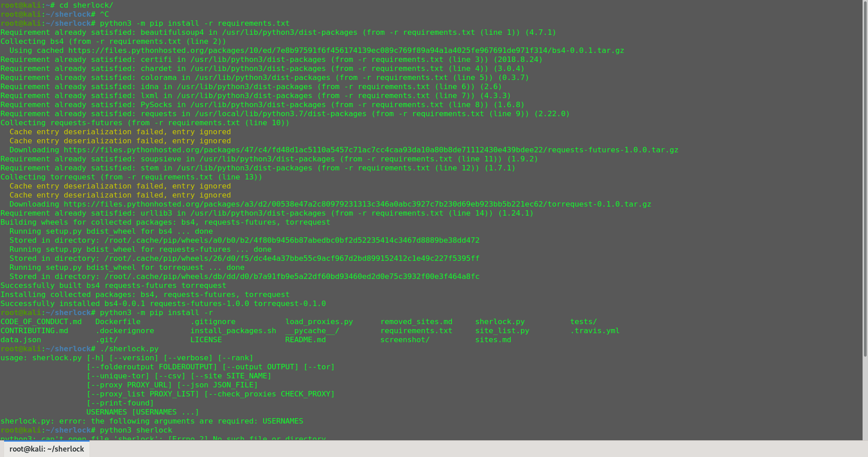Click the screenshot/ directory name
This screenshot has height=457, width=868.
click(405, 340)
